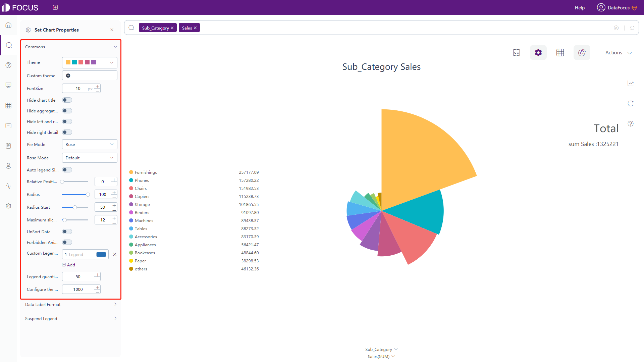Open the Actions dropdown menu

(619, 53)
